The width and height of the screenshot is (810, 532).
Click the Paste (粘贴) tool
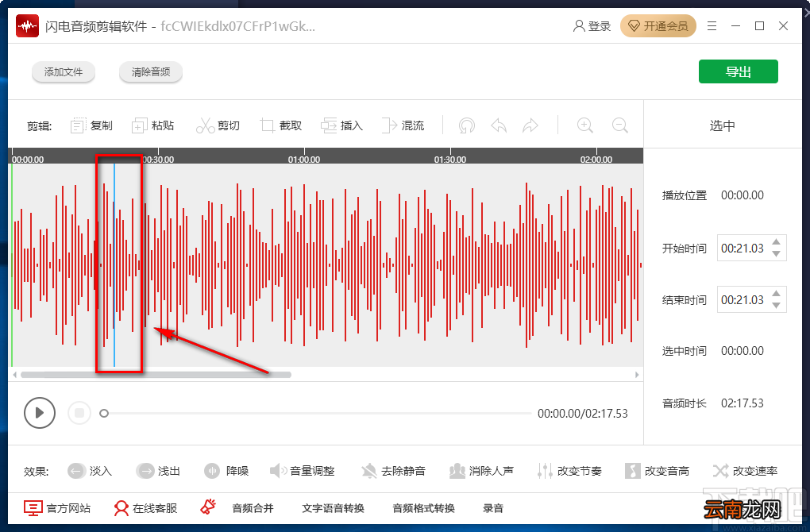pos(153,125)
